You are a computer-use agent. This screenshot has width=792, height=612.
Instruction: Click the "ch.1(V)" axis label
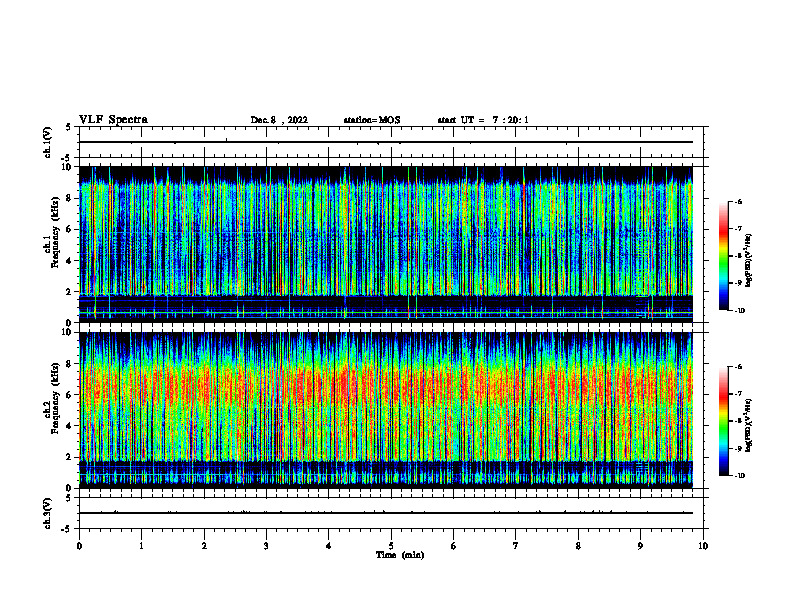click(48, 142)
